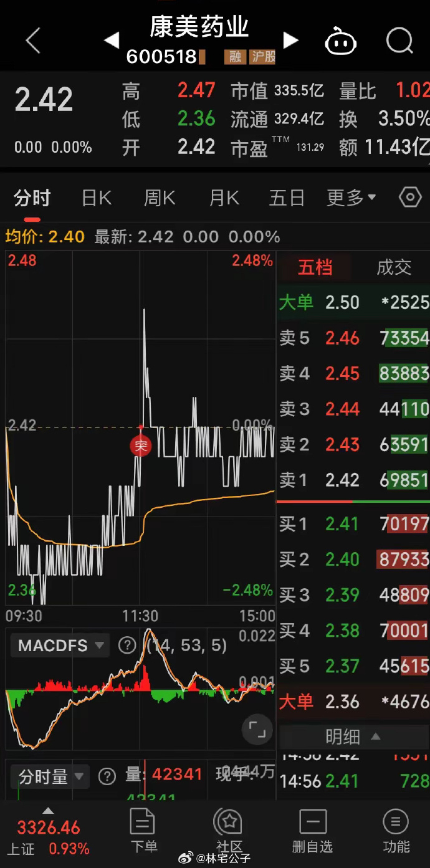430x868 pixels.
Task: Select the 成交 trades tab
Action: point(394,267)
